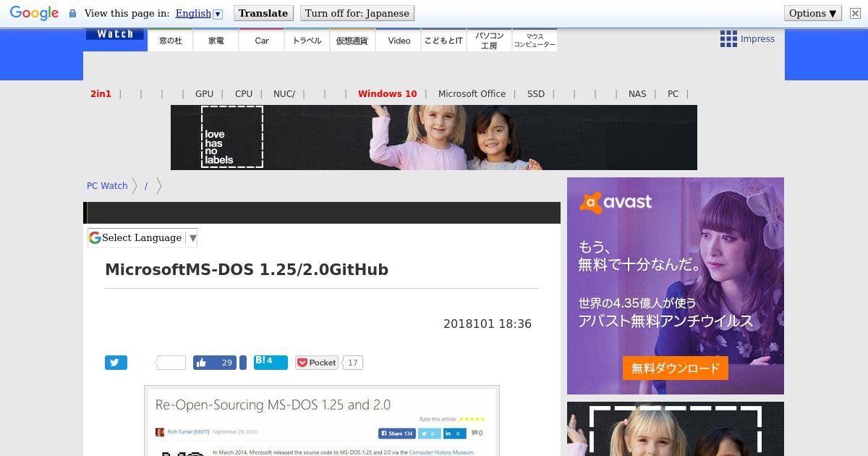
Task: Share article on Twitter
Action: (x=116, y=363)
